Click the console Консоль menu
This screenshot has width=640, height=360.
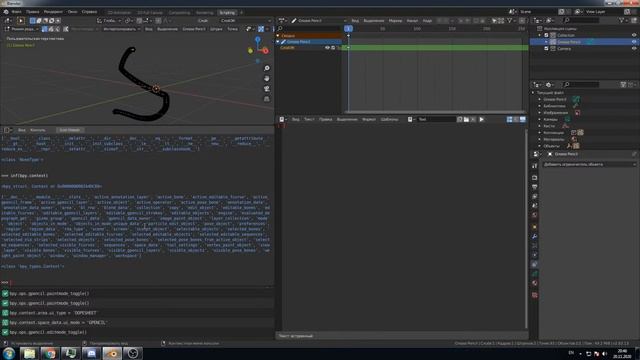pos(38,130)
